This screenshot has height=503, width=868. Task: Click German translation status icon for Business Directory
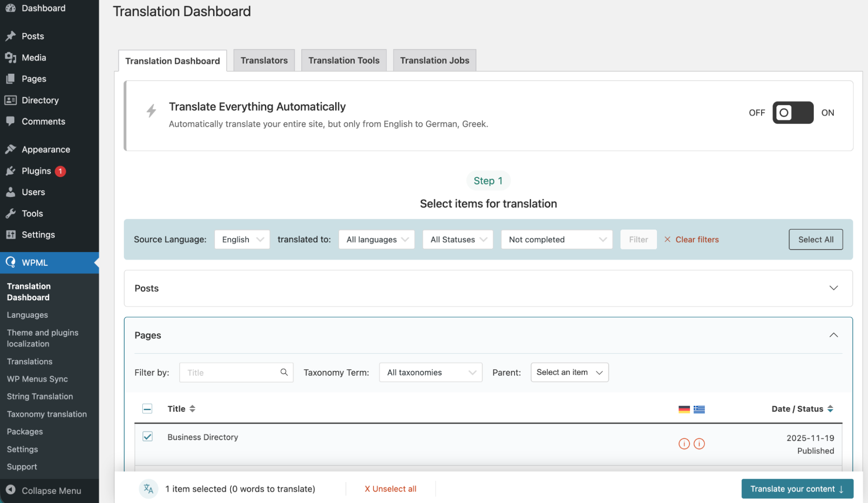coord(684,444)
